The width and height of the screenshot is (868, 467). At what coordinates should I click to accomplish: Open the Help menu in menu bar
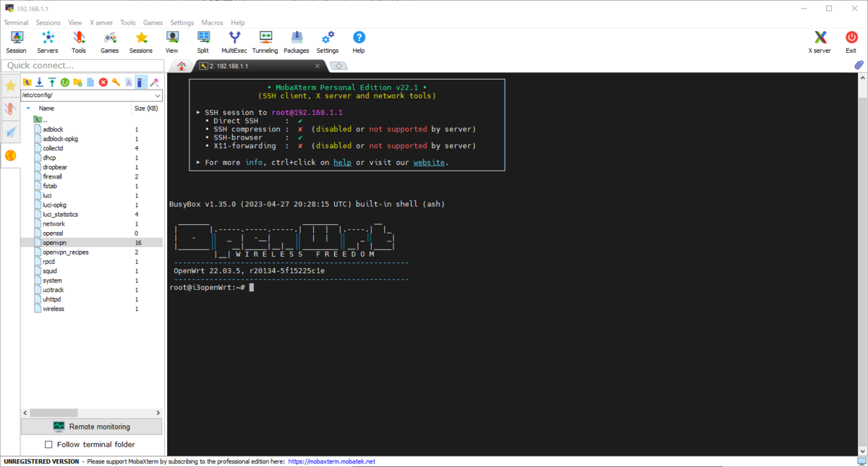238,22
